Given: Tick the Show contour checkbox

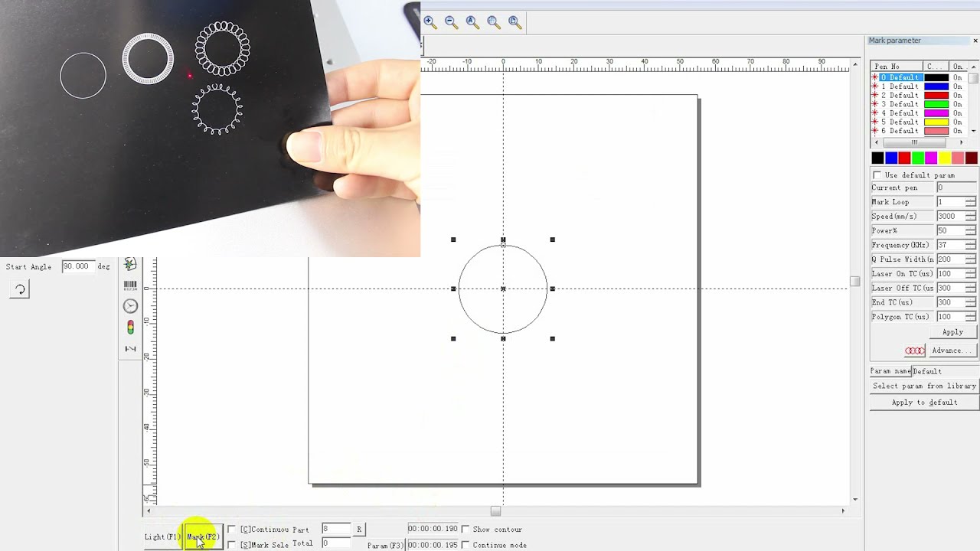Looking at the screenshot, I should [x=465, y=530].
